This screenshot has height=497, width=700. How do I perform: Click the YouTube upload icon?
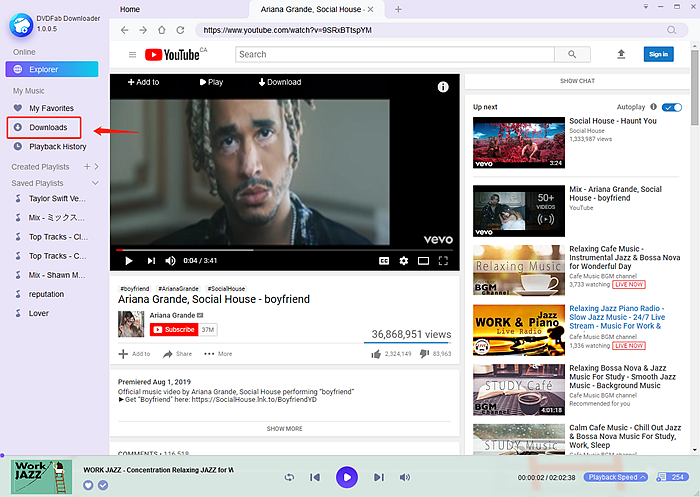point(621,54)
